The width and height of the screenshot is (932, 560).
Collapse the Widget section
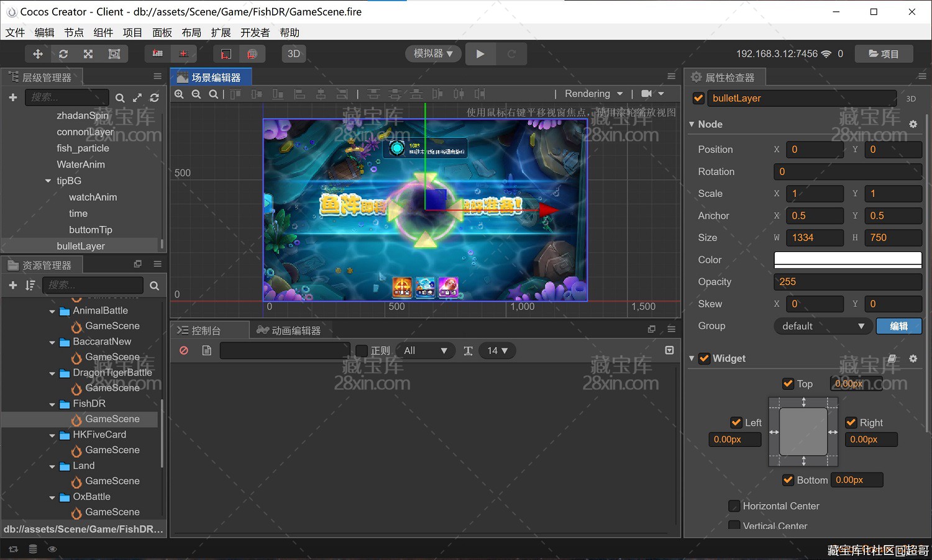click(692, 358)
